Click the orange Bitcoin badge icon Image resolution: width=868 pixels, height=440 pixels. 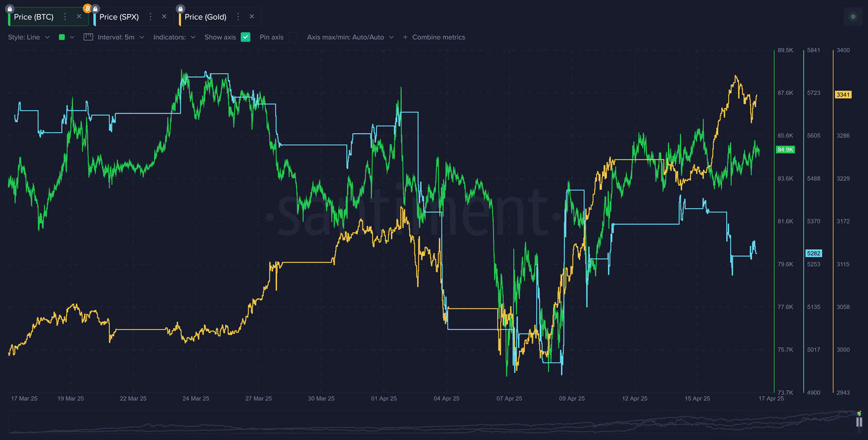[87, 8]
